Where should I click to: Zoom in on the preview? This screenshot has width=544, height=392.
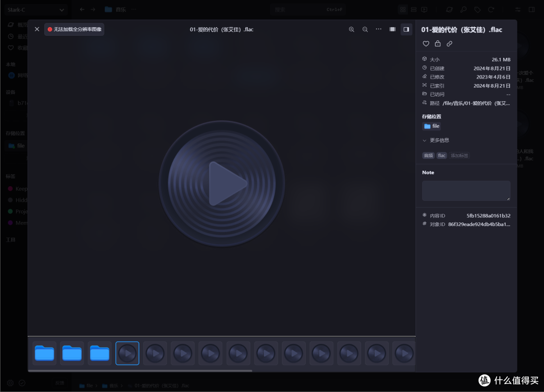(352, 30)
